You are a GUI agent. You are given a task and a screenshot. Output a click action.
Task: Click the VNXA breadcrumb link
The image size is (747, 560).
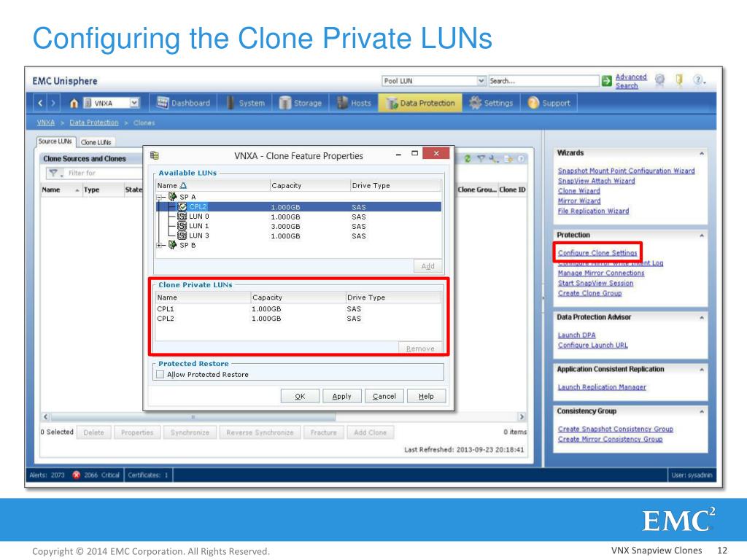(46, 122)
